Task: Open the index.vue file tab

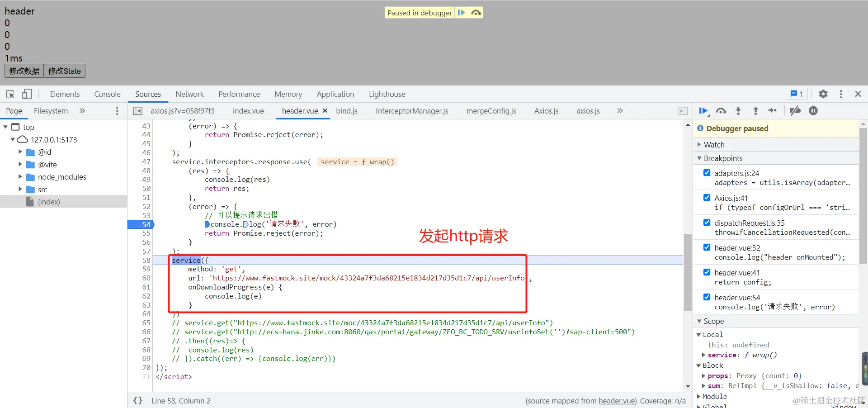Action: [248, 111]
